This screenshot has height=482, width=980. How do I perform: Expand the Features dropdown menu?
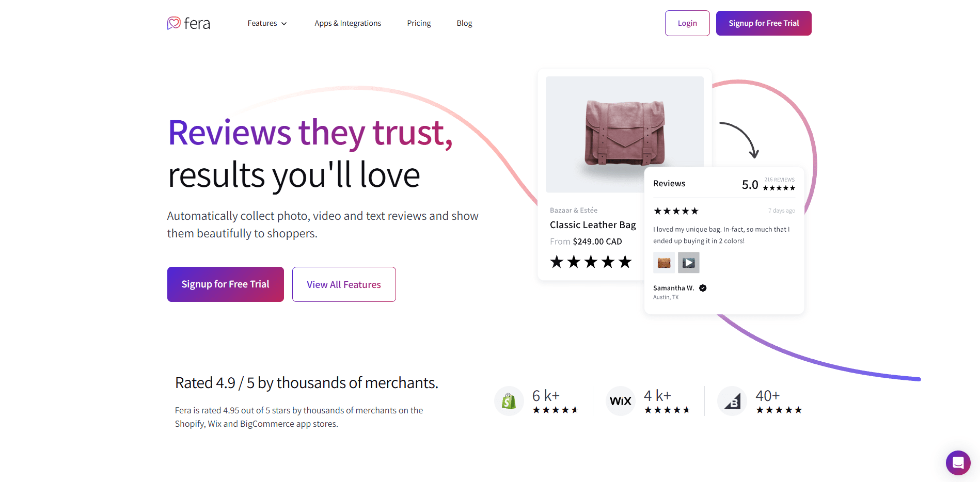pyautogui.click(x=262, y=23)
